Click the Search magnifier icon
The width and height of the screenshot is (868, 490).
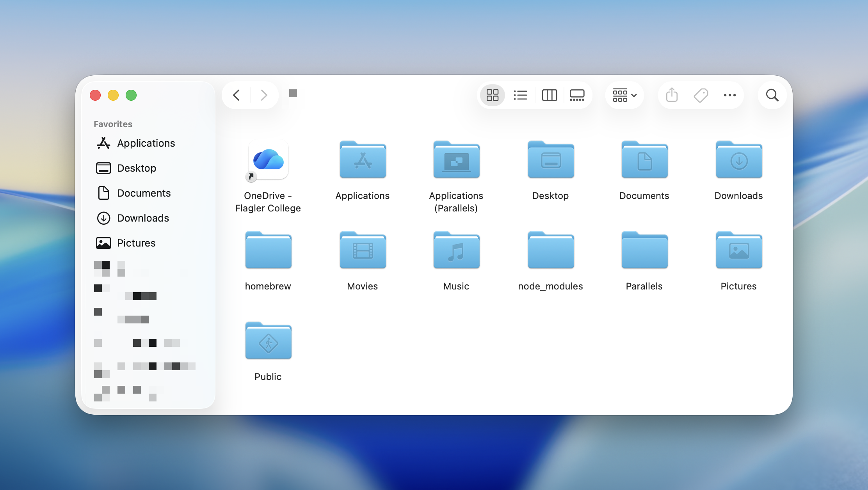point(772,95)
